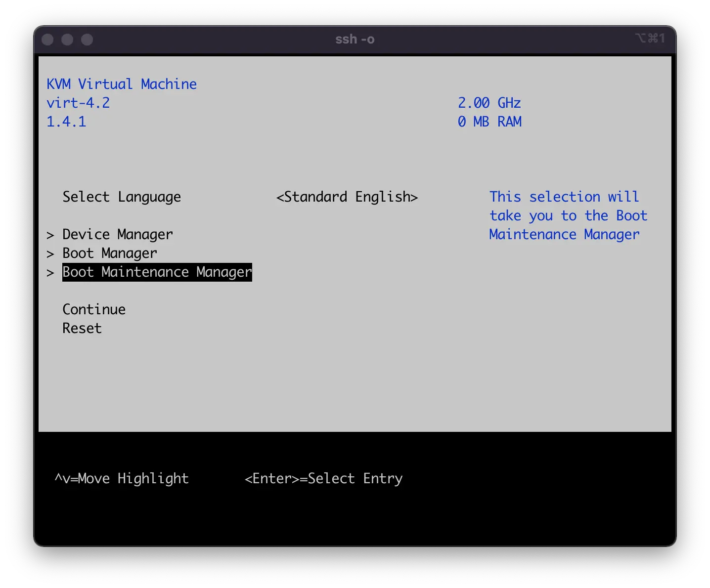The width and height of the screenshot is (710, 588).
Task: Click the 0 MB RAM text
Action: [489, 122]
